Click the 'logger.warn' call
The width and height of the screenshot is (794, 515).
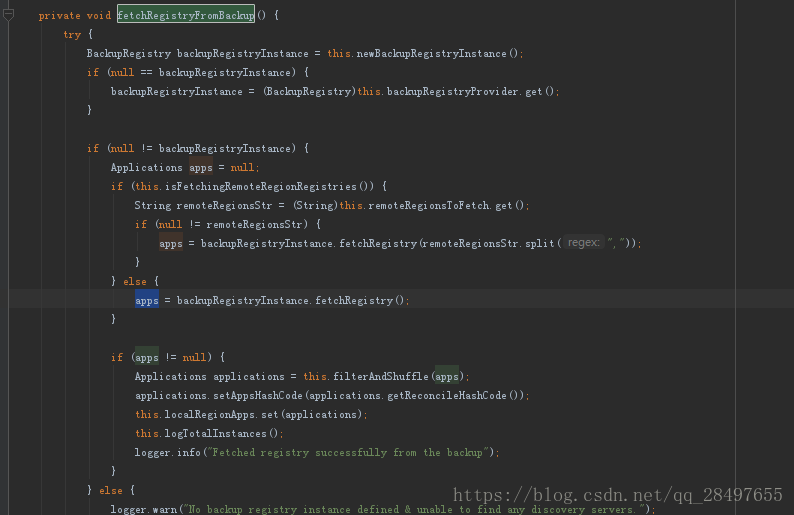[144, 509]
